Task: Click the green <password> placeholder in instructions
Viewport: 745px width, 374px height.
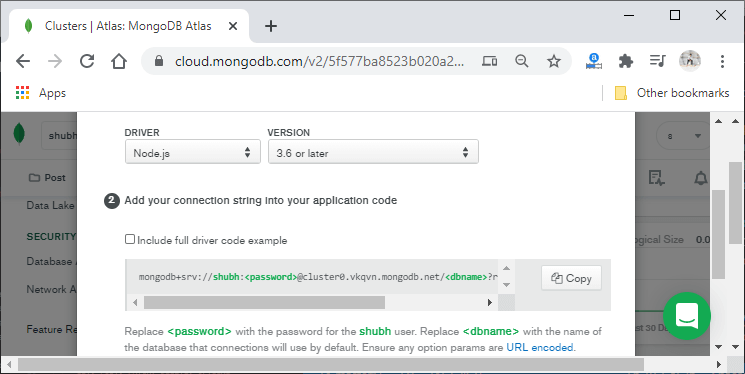Action: coord(200,331)
